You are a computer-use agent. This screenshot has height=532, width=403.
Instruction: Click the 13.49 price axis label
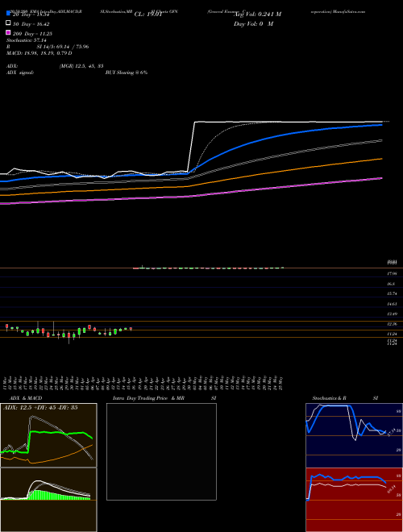[x=393, y=314]
